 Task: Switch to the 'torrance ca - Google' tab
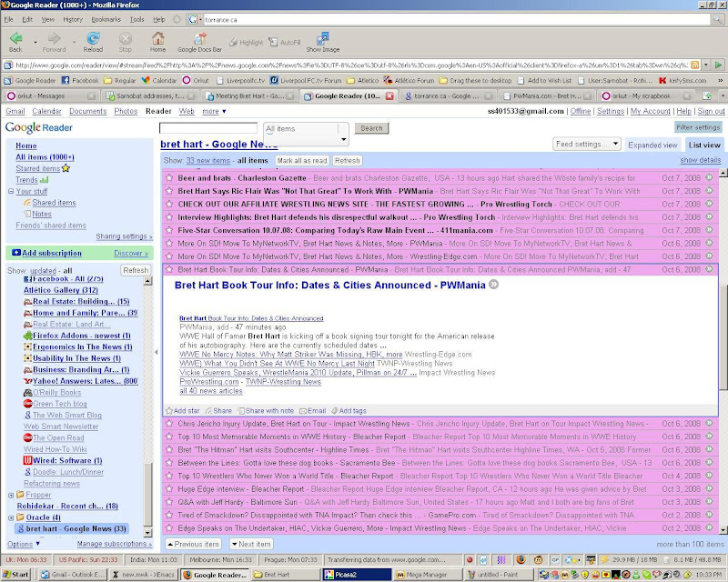449,96
